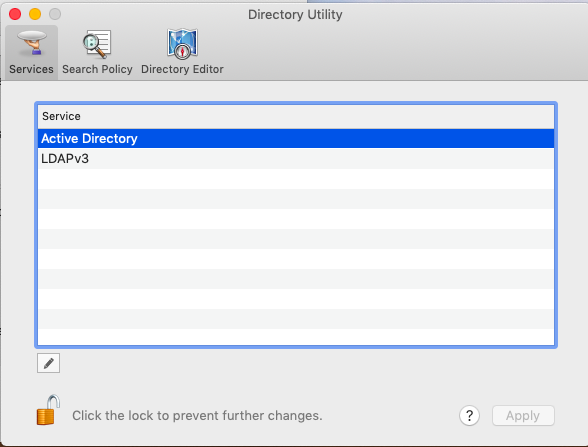Select the LDAPv3 service row

click(x=296, y=159)
